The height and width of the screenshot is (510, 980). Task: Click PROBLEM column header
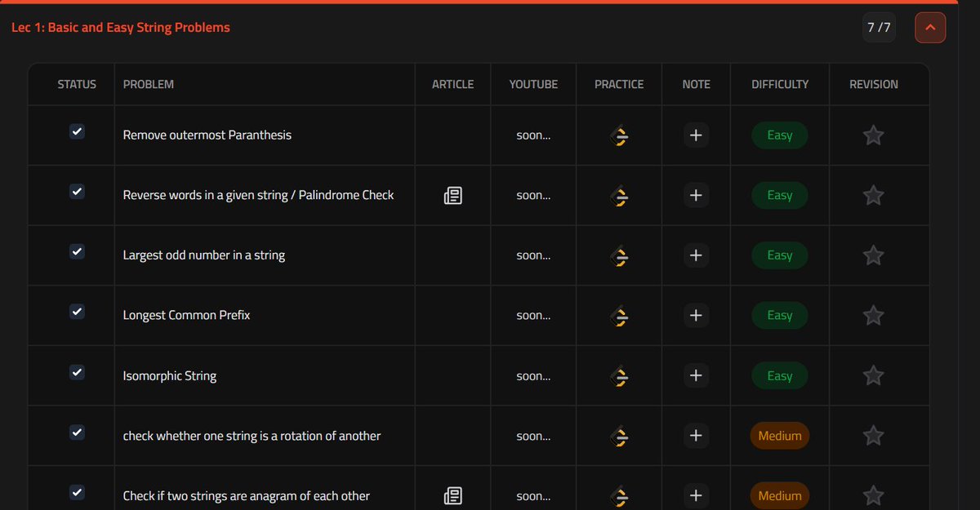click(x=149, y=84)
